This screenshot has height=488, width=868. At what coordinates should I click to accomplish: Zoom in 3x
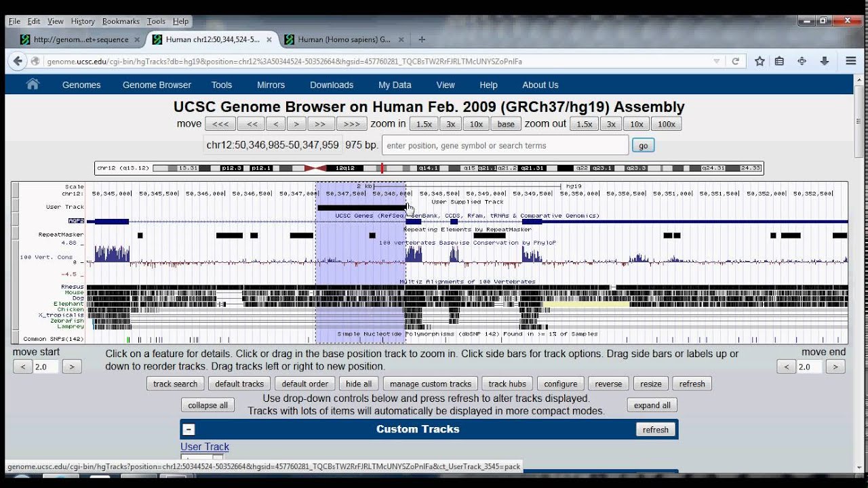click(x=450, y=124)
